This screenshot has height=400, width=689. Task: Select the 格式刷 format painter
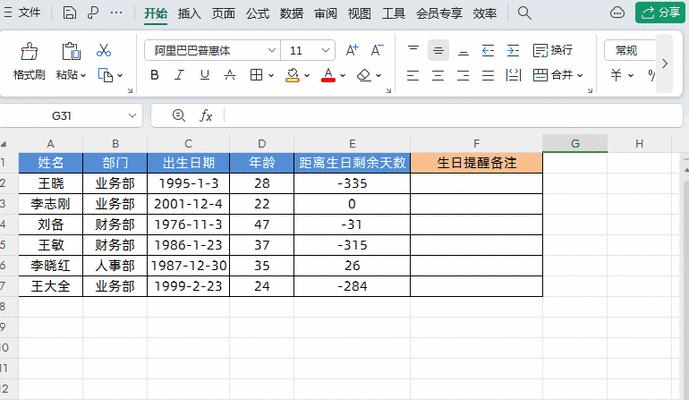[x=29, y=61]
